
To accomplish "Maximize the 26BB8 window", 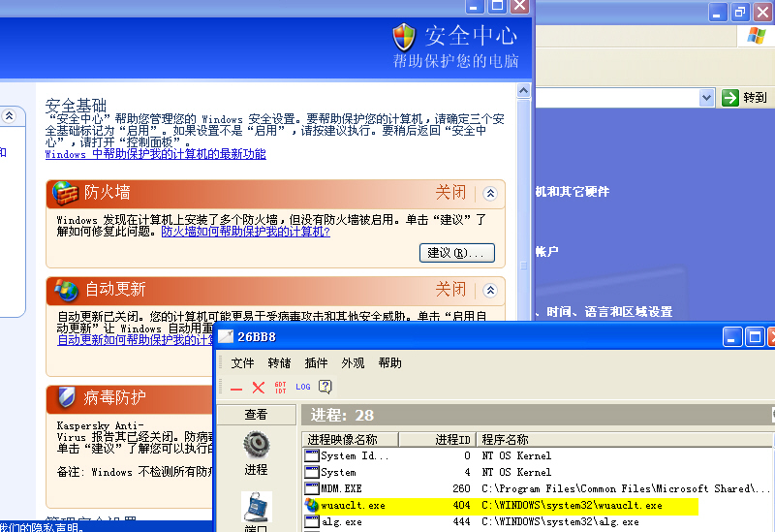I will click(x=755, y=337).
